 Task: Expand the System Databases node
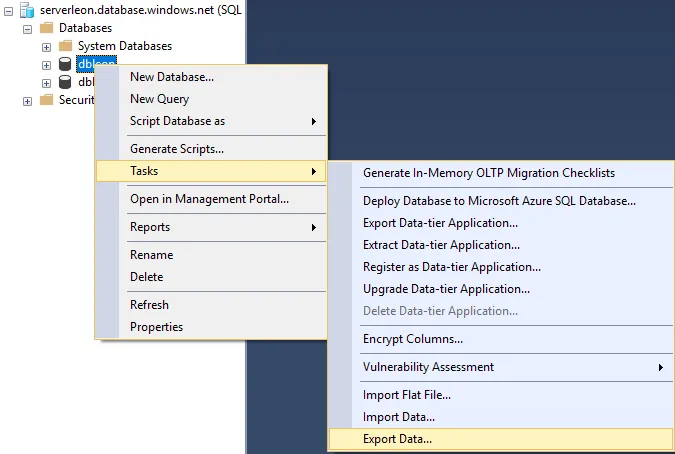[46, 46]
